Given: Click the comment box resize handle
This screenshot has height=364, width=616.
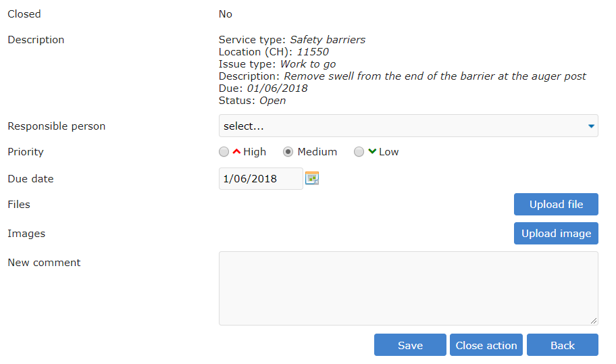Looking at the screenshot, I should 594,321.
